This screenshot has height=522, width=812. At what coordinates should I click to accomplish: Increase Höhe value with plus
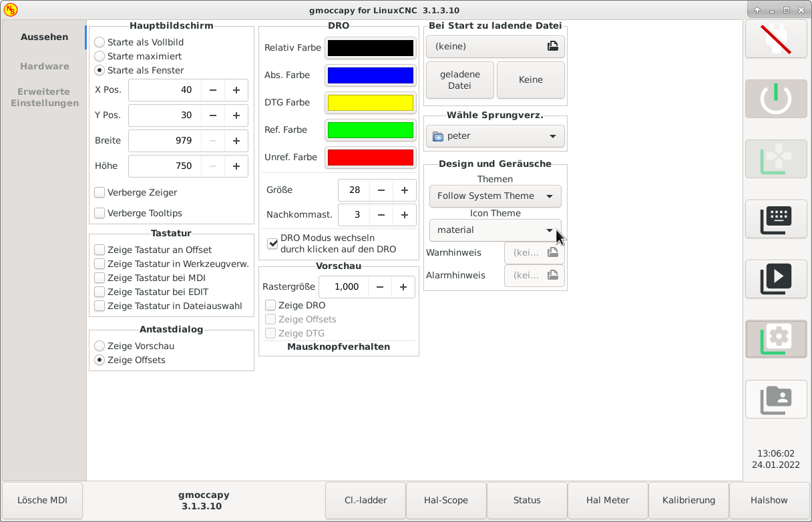[236, 166]
